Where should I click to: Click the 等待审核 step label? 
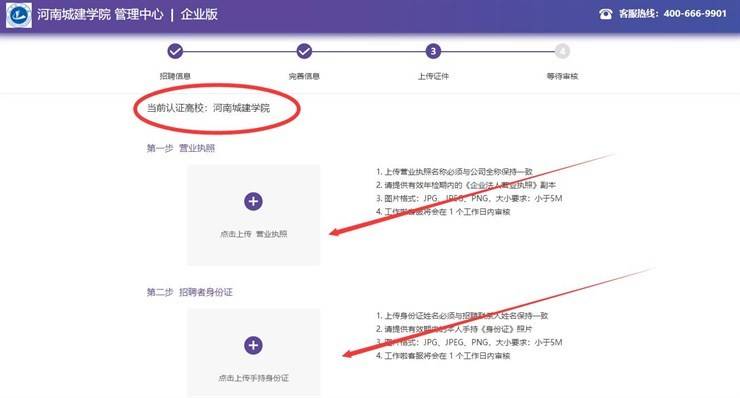pos(562,76)
